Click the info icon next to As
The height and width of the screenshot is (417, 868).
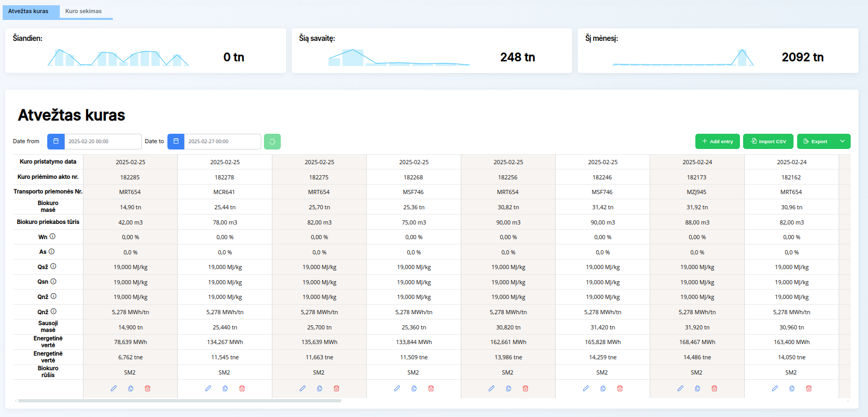[51, 252]
